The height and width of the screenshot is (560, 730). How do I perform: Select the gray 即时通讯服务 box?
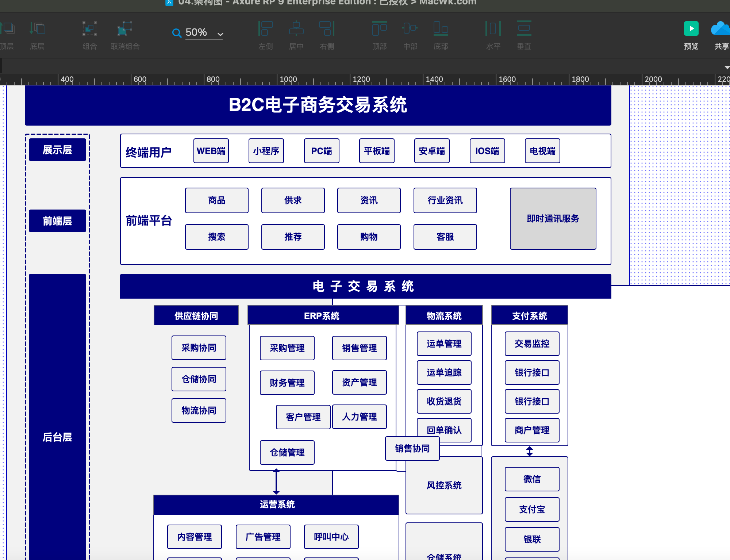coord(553,219)
